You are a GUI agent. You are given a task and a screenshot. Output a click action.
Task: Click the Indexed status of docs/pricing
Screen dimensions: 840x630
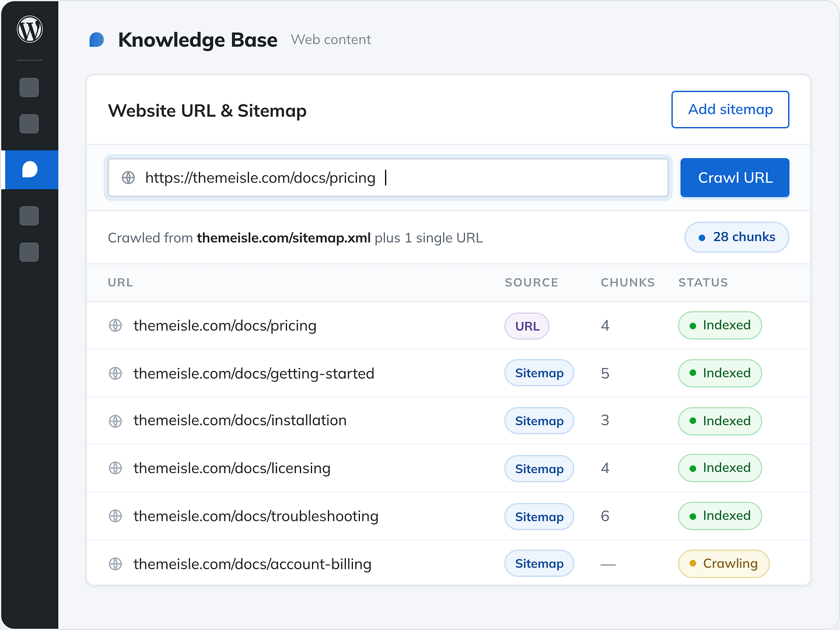[x=720, y=325]
